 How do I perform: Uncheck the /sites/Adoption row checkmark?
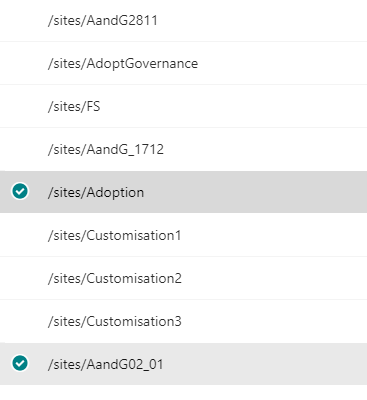click(x=20, y=191)
